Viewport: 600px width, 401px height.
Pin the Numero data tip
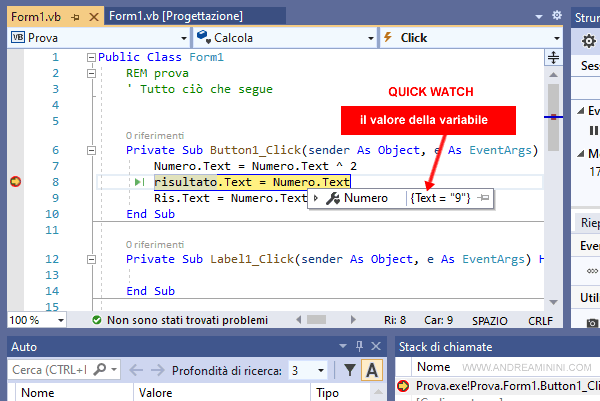click(484, 199)
